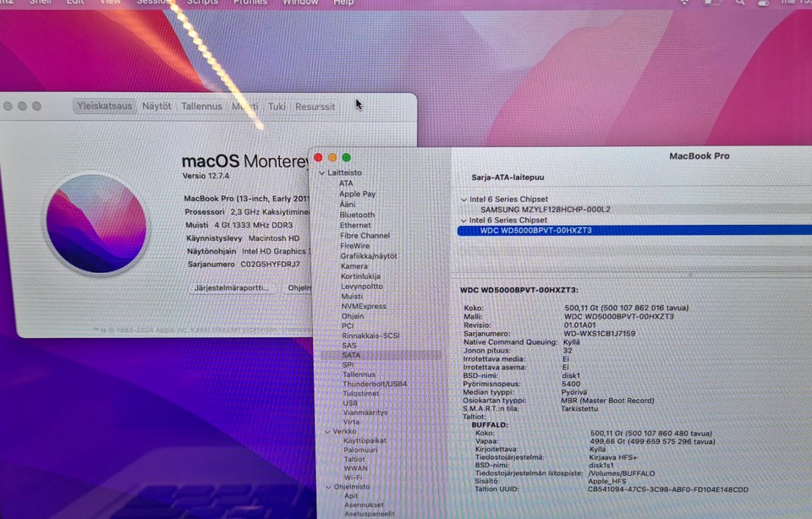Click the /Volumes/BUFFALO mount point text

click(x=622, y=473)
